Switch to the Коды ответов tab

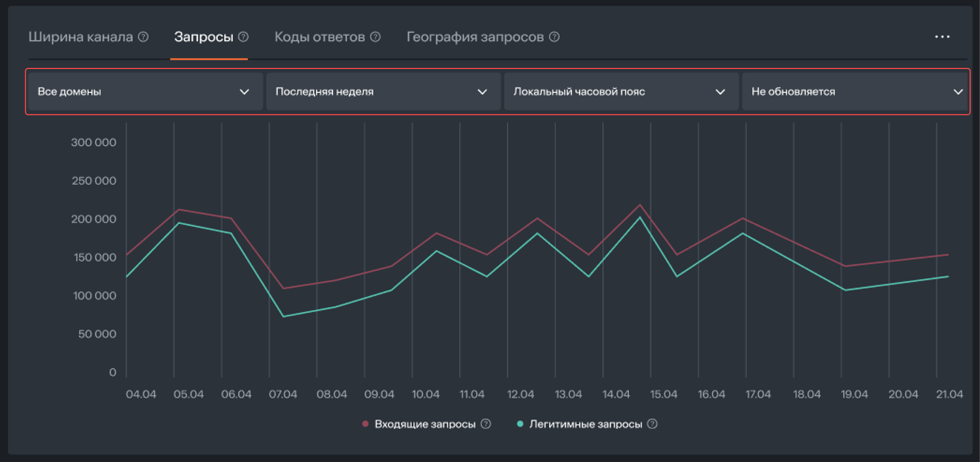point(320,36)
